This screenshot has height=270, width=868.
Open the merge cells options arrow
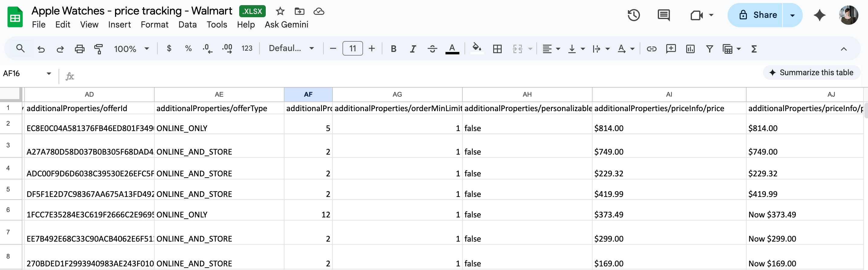530,49
